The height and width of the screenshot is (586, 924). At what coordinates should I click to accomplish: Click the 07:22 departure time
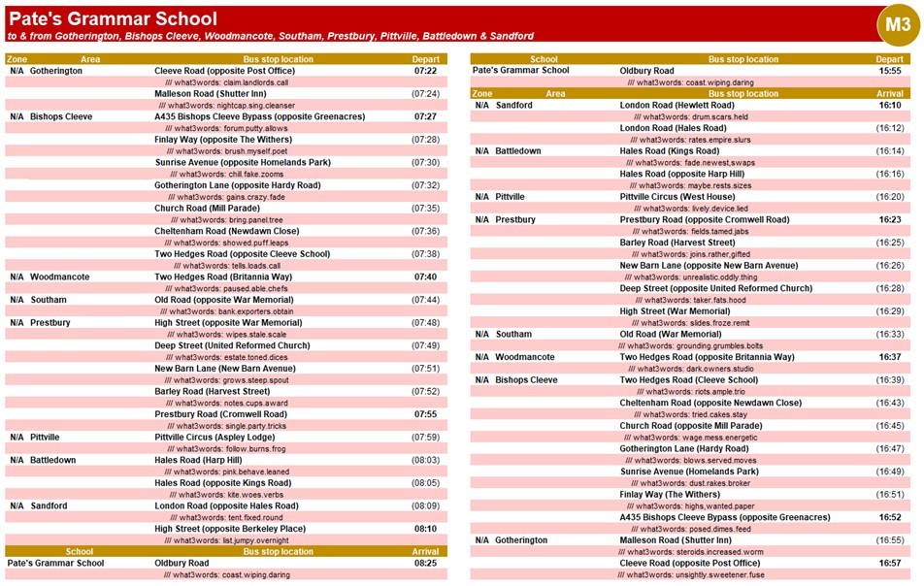click(425, 71)
